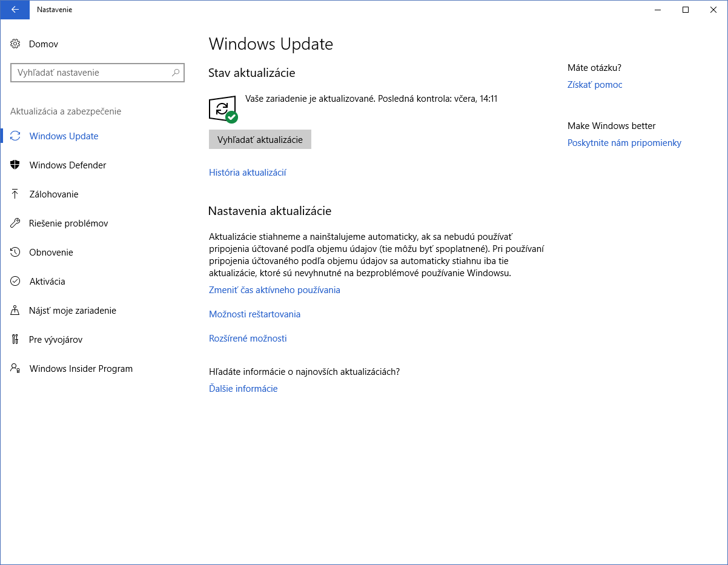Click the back arrow in title bar

(x=15, y=10)
